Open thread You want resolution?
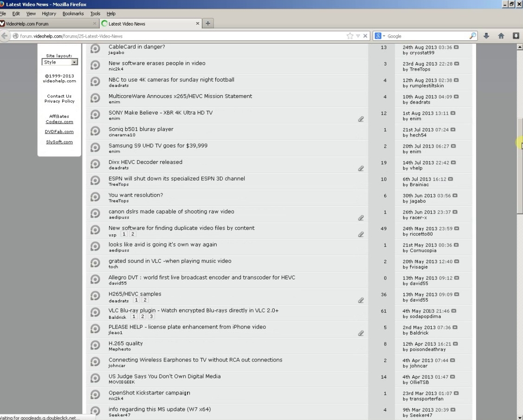The width and height of the screenshot is (523, 420). point(136,195)
